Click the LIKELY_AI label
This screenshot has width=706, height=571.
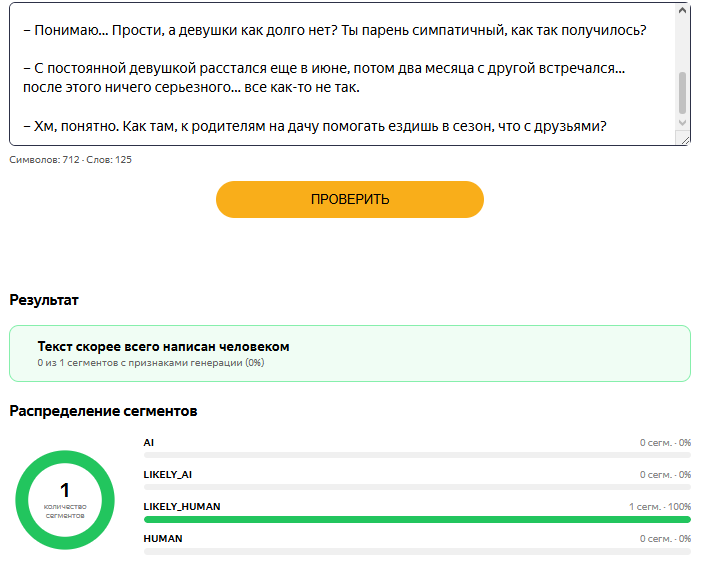pos(167,475)
